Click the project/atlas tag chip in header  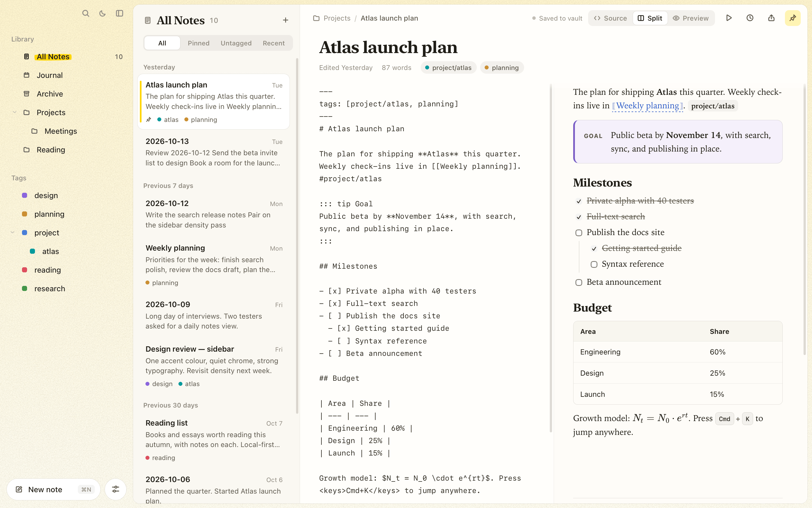tap(448, 67)
